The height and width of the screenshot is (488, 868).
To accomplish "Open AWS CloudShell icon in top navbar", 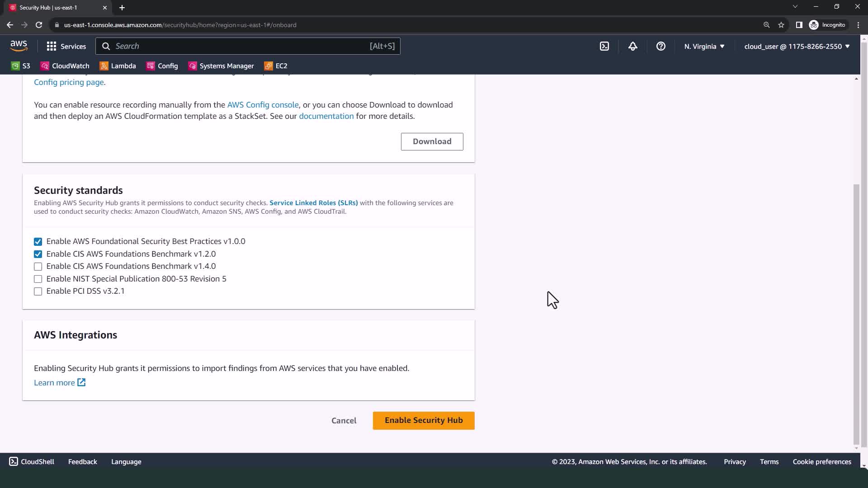I will [604, 46].
